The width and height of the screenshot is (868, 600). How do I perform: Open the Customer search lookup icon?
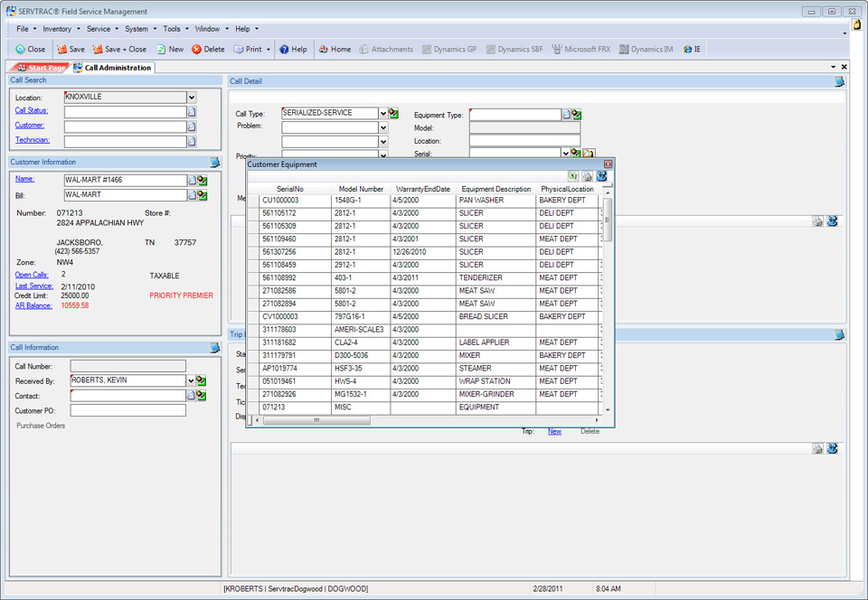coord(192,127)
